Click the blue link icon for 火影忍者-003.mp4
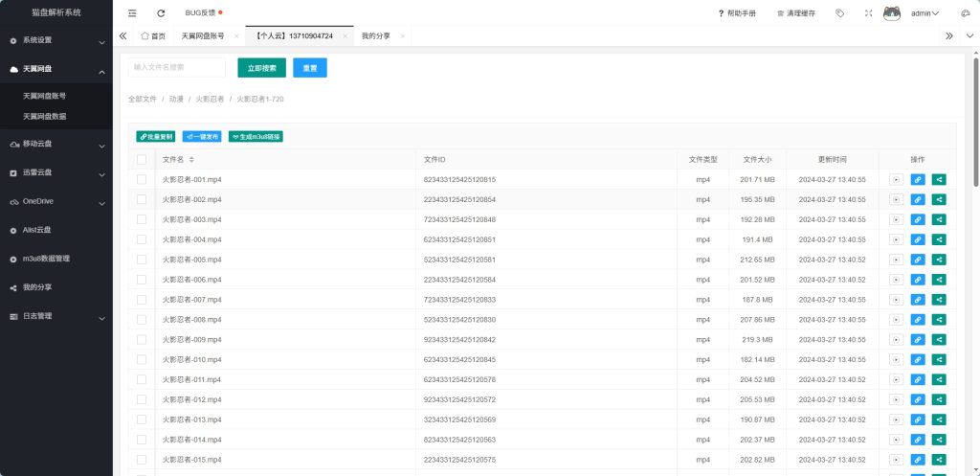The height and width of the screenshot is (476, 980). (x=918, y=219)
